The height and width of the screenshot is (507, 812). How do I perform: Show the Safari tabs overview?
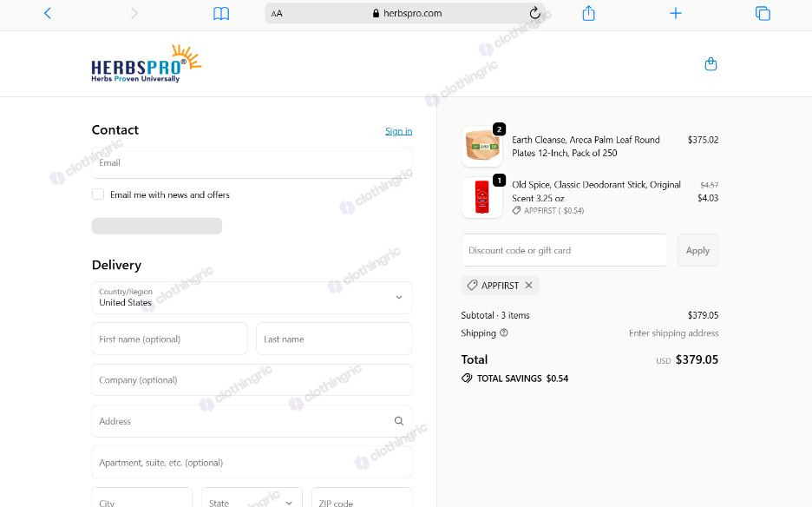coord(763,14)
